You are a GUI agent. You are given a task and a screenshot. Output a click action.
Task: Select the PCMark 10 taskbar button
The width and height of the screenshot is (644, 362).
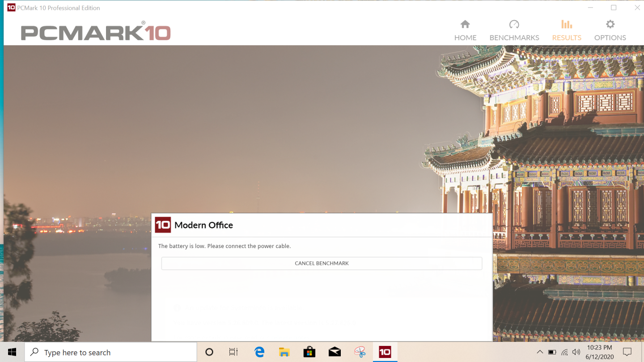(385, 352)
